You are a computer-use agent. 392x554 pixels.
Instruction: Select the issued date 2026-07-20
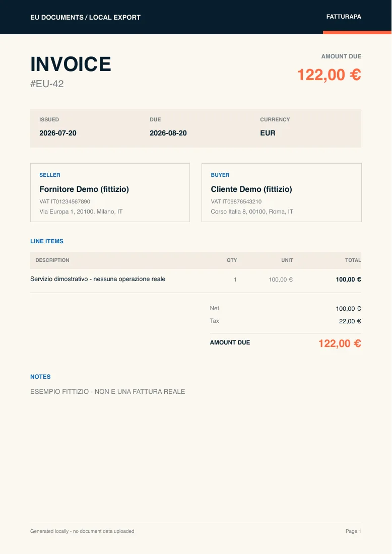[58, 133]
